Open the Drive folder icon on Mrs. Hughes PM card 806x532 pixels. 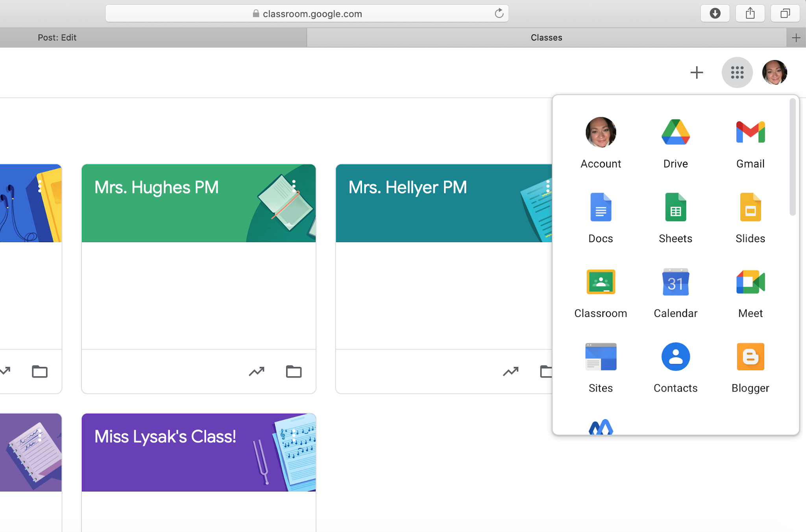point(294,371)
